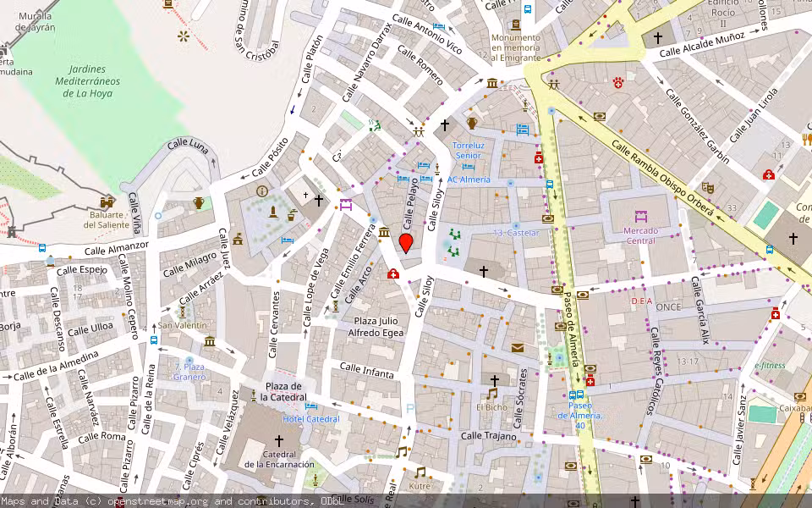812x508 pixels.
Task: Select the 'Muralla de Jayrán' label
Action: 35,22
